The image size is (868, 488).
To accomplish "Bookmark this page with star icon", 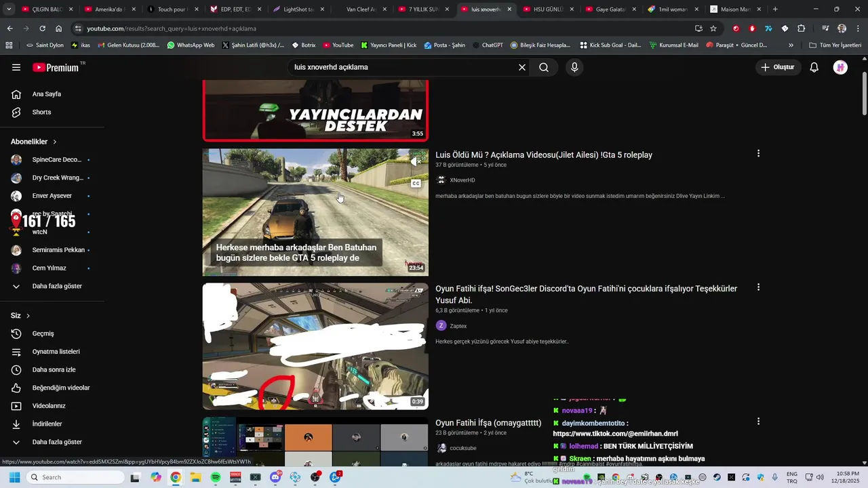I will coord(713,28).
